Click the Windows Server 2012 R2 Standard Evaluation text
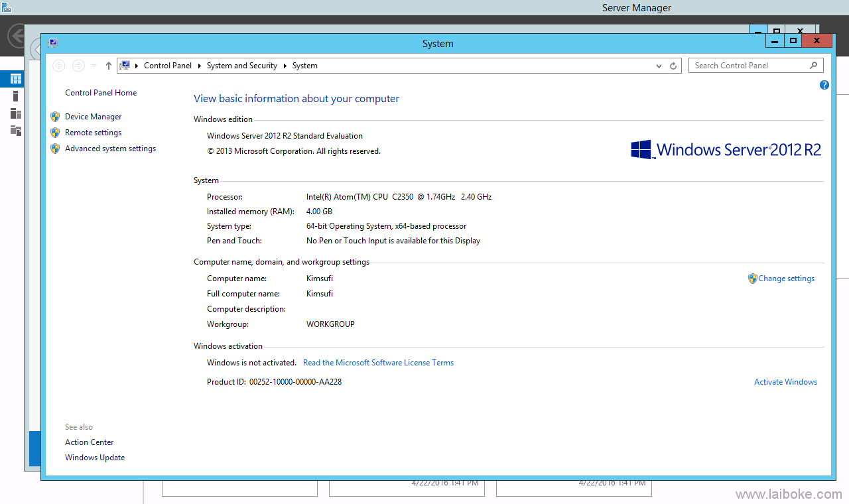Viewport: 849px width, 504px height. pyautogui.click(x=285, y=136)
